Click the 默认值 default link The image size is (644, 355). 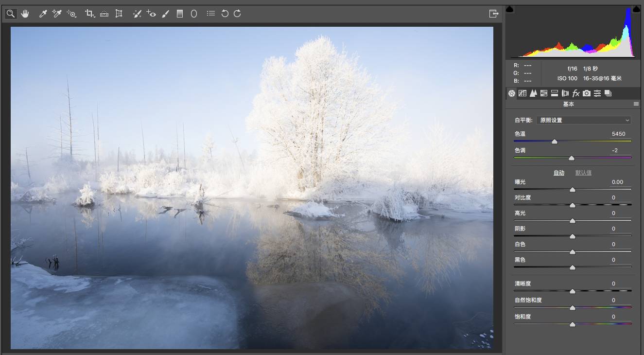click(583, 173)
